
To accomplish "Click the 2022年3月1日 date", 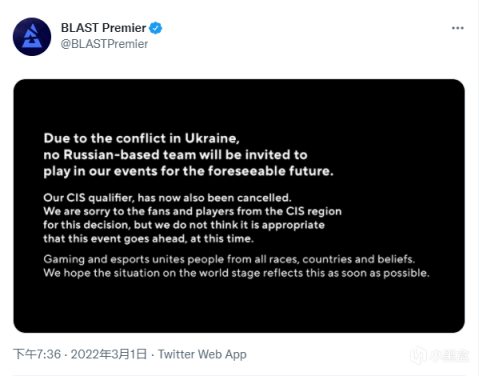I will (109, 354).
